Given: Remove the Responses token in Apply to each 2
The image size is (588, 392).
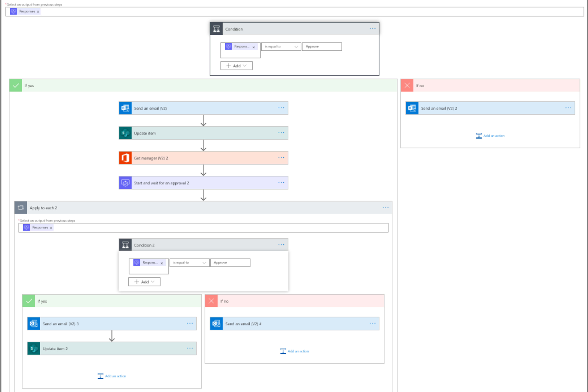Looking at the screenshot, I should pyautogui.click(x=51, y=228).
